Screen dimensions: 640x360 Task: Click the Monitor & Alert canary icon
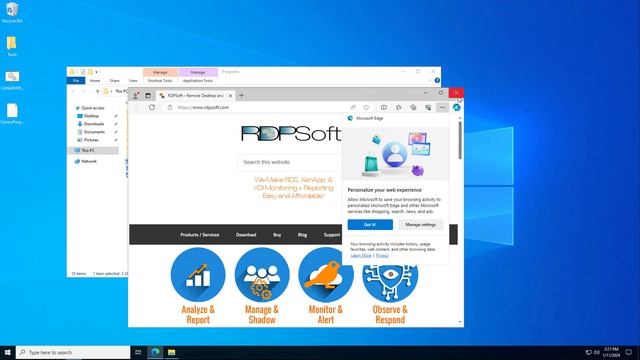326,274
